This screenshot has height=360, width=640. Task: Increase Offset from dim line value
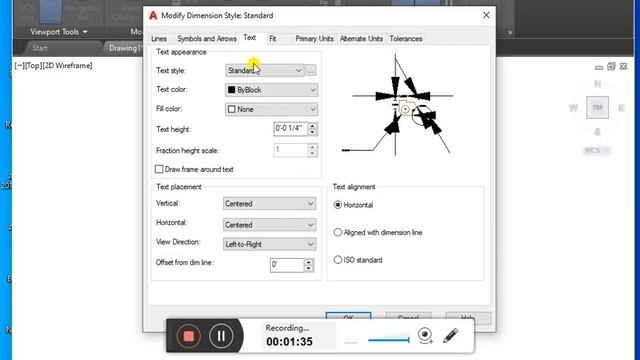pyautogui.click(x=309, y=262)
